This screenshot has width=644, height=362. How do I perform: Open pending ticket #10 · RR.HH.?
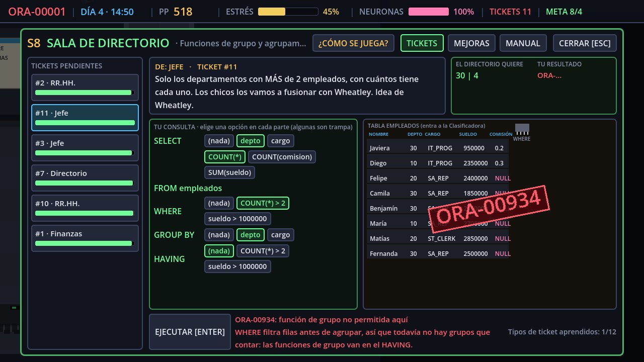pos(85,208)
